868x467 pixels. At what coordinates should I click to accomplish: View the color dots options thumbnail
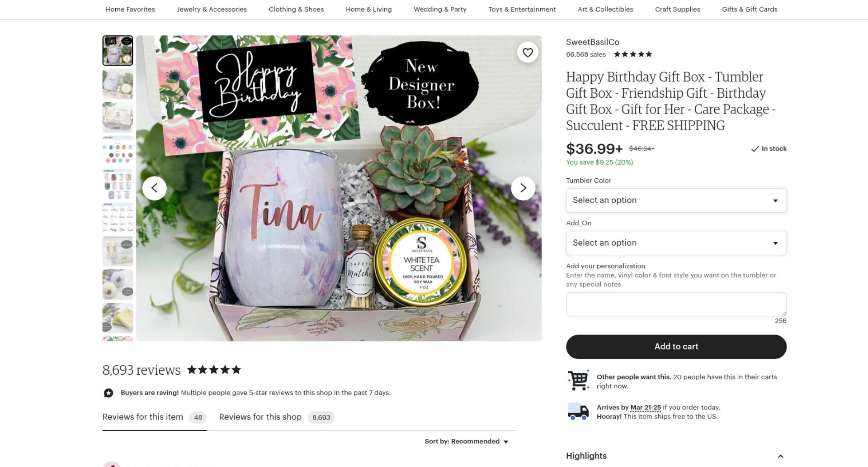click(118, 151)
